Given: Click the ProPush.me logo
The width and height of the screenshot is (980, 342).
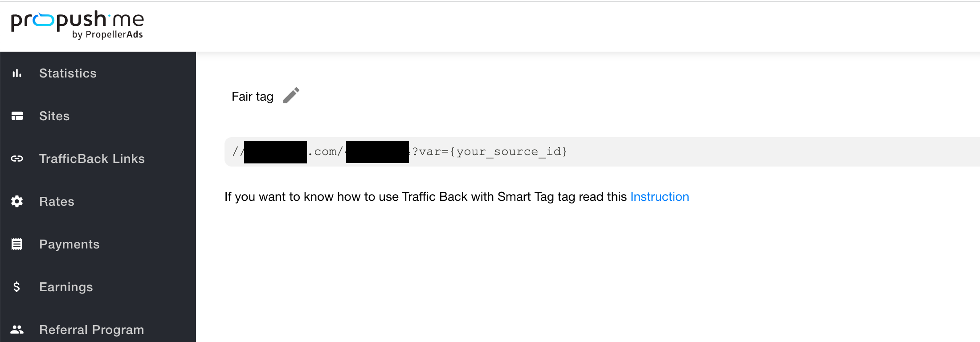Looking at the screenshot, I should 78,25.
